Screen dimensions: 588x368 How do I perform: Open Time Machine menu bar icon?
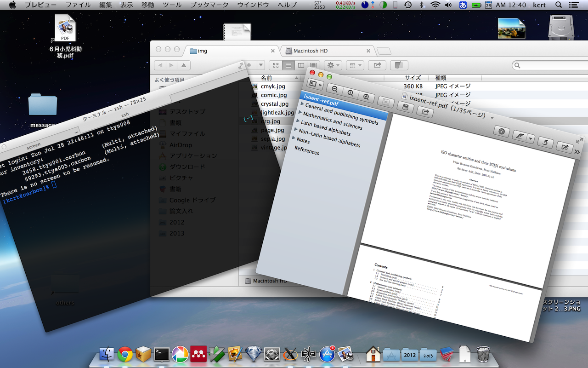[407, 5]
